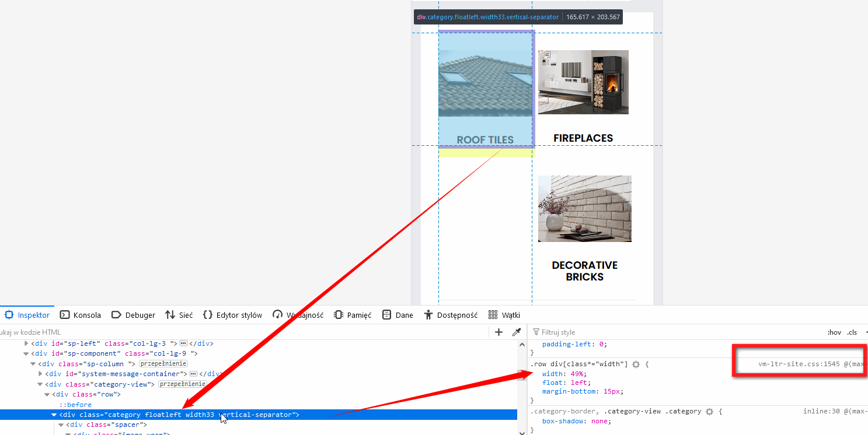This screenshot has width=868, height=435.
Task: Open the Edytor stylów tab
Action: click(232, 315)
